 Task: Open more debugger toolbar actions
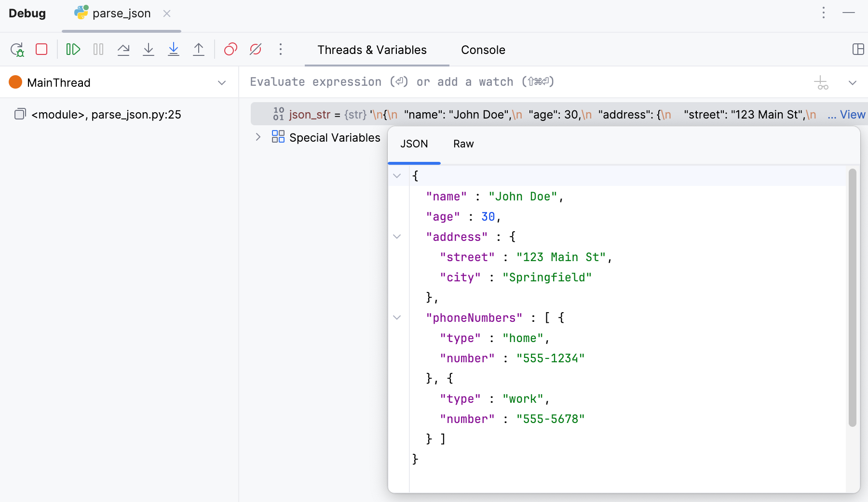281,49
